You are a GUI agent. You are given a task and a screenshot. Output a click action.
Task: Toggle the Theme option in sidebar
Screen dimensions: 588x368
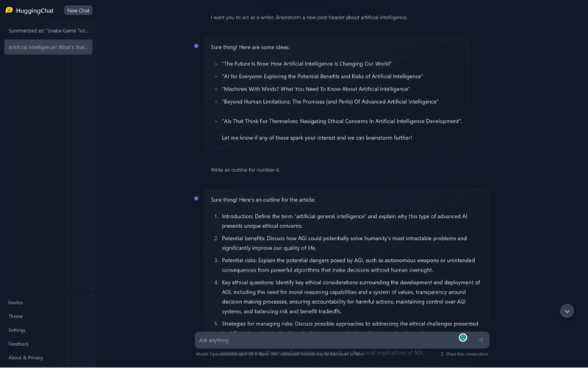15,316
